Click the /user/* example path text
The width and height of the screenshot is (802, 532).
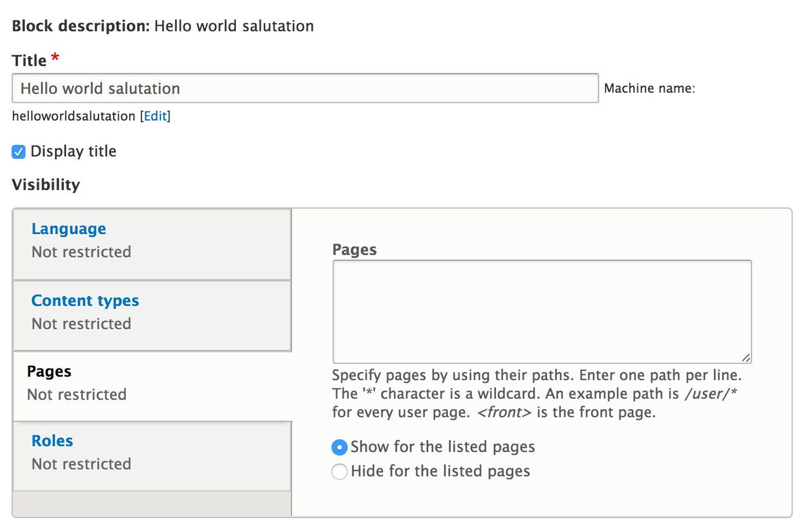[710, 394]
